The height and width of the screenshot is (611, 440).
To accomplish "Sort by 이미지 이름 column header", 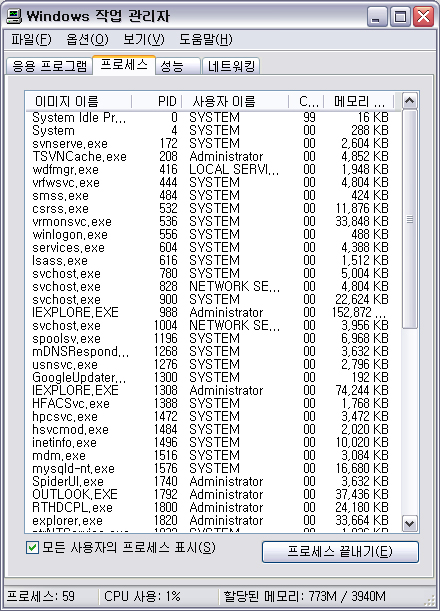I will tap(79, 101).
